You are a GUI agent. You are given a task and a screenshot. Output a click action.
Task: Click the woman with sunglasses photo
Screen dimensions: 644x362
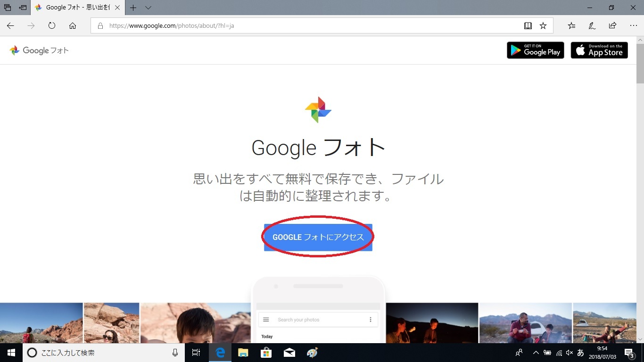[112, 323]
